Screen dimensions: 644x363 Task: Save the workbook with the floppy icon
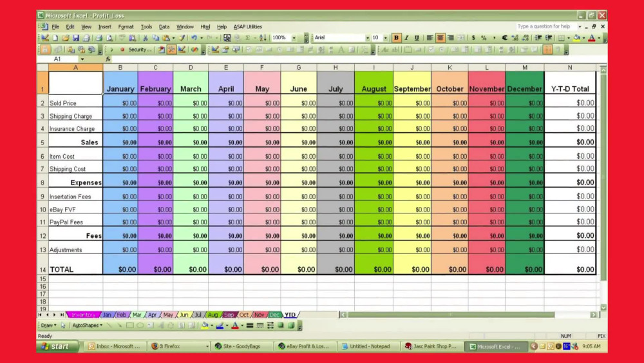(76, 38)
